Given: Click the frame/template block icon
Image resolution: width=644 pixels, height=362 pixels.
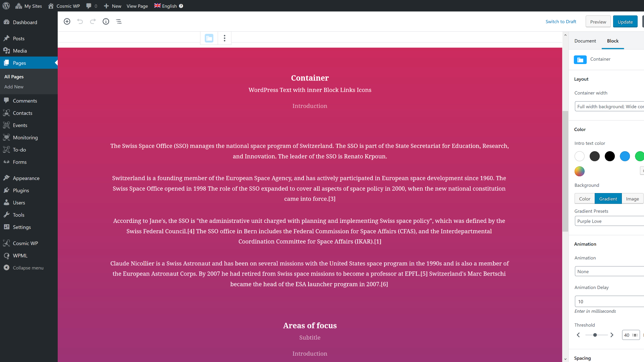Looking at the screenshot, I should click(x=209, y=38).
